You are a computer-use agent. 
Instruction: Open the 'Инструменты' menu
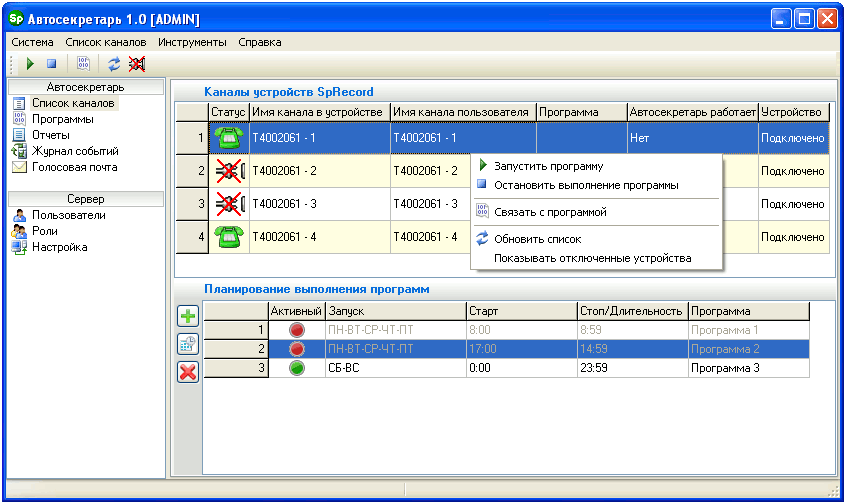192,42
